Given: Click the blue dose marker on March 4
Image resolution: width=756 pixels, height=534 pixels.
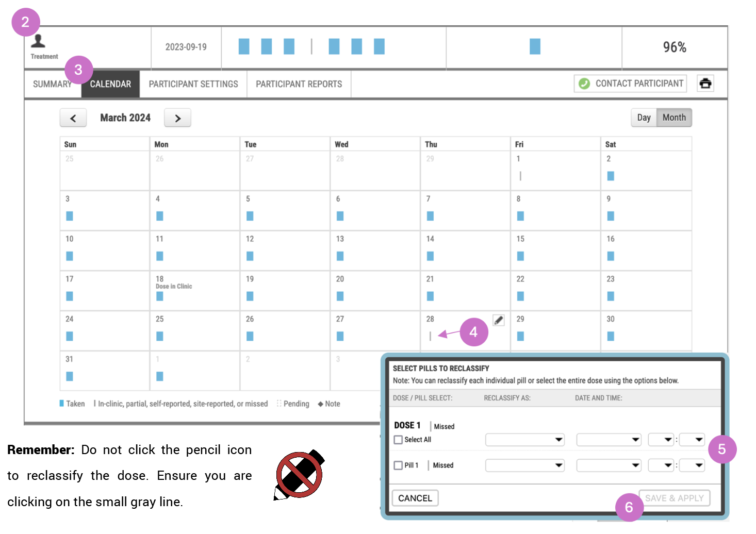Looking at the screenshot, I should (x=160, y=216).
